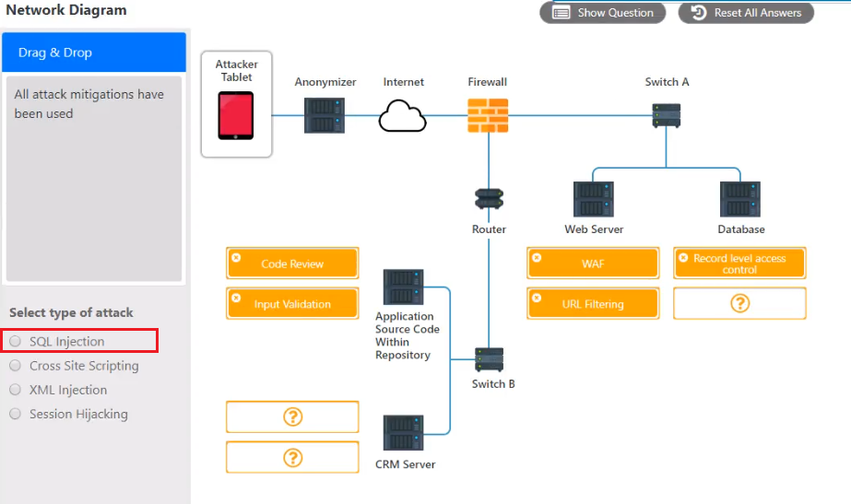Click the Switch B label text
This screenshot has height=504, width=851.
pos(492,383)
